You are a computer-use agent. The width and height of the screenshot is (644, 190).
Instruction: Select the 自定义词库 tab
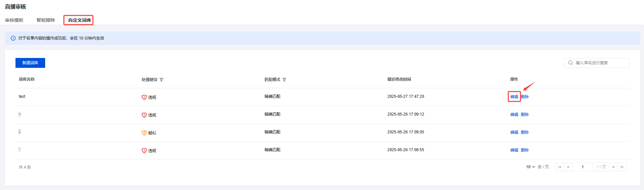click(80, 20)
